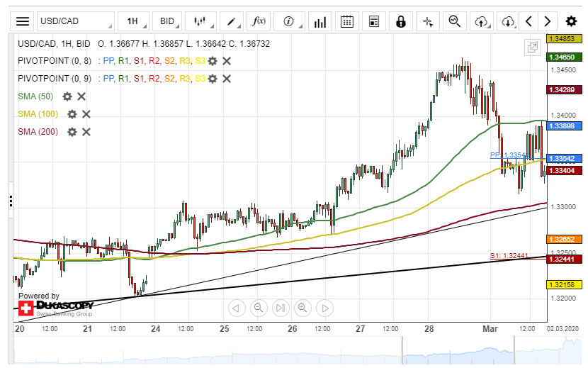Viewport: 588px width, 368px height.
Task: Click the zoom-in magnifier below the chart
Action: 303,308
